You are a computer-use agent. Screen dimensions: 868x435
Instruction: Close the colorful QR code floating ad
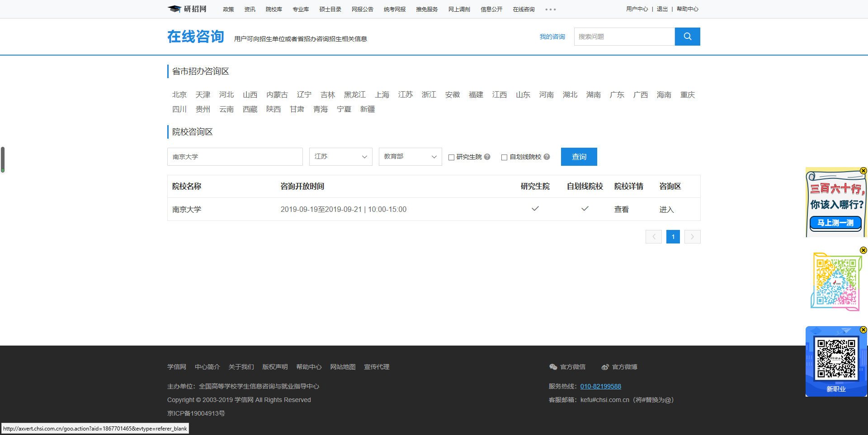(x=863, y=250)
